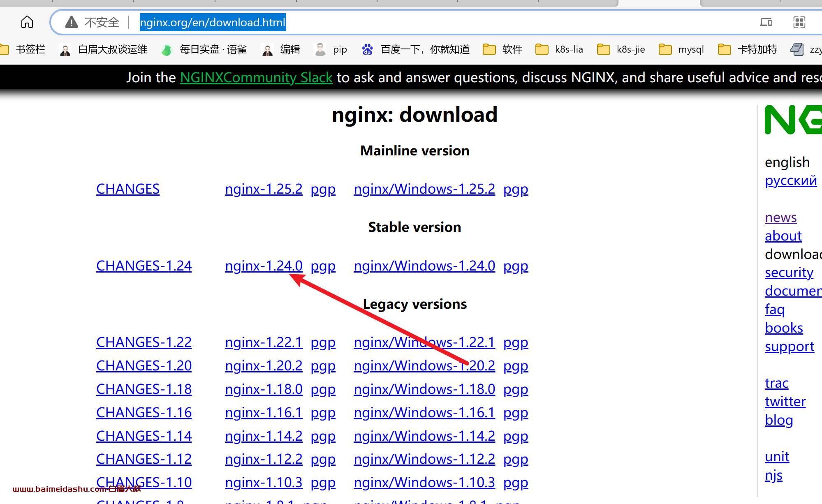
Task: Download nginx/Windows-1.12.2
Action: coord(424,459)
